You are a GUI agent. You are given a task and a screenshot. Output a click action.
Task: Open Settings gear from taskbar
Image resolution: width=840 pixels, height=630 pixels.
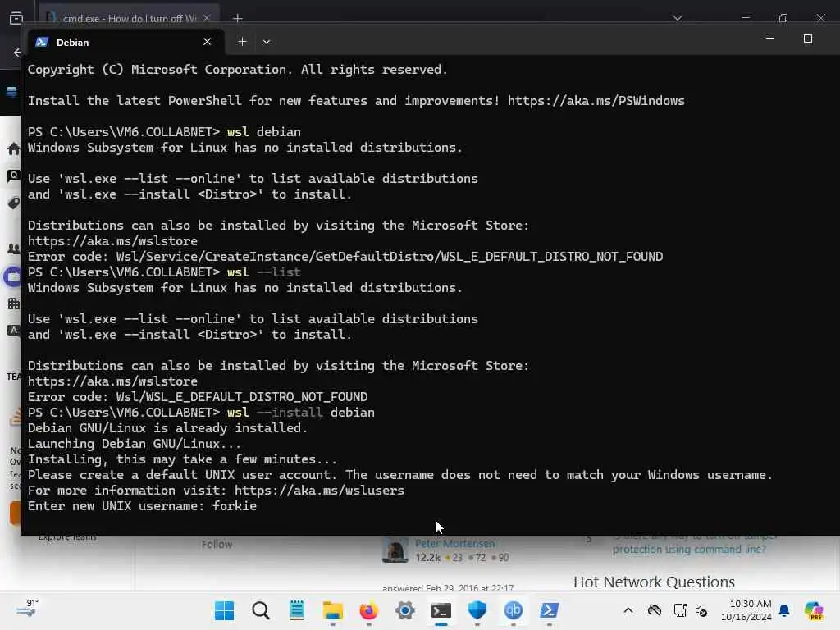[x=405, y=610]
